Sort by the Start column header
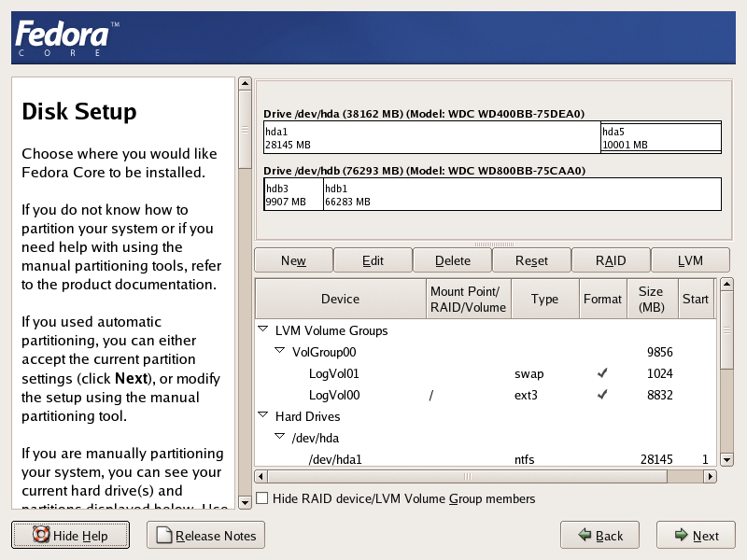Screen dimensions: 747x560 click(x=695, y=299)
